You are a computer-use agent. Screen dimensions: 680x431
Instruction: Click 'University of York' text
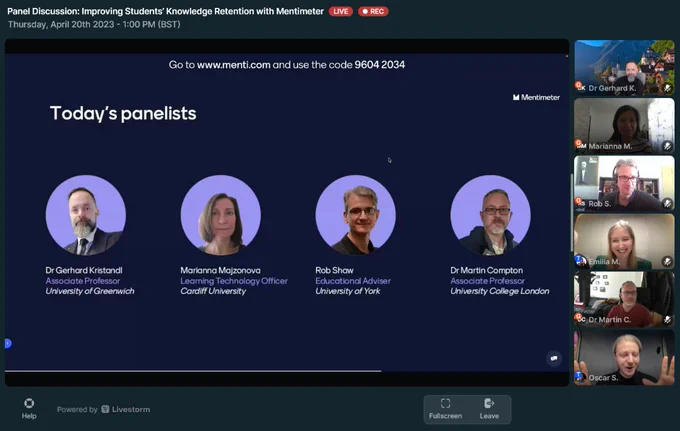[348, 291]
